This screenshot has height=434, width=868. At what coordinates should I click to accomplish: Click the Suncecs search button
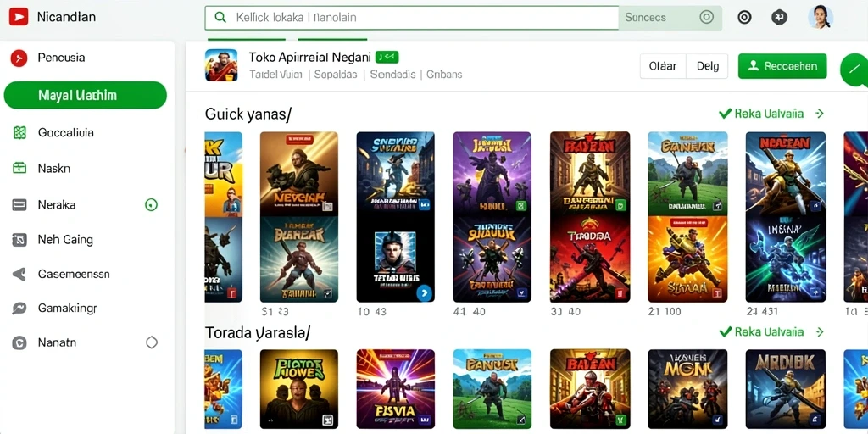670,18
